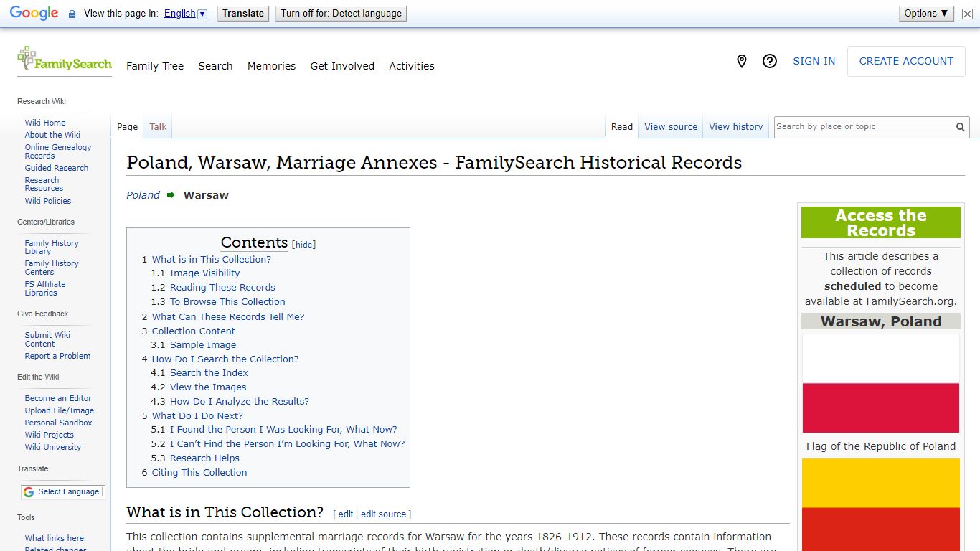Click the Translate button

[243, 14]
